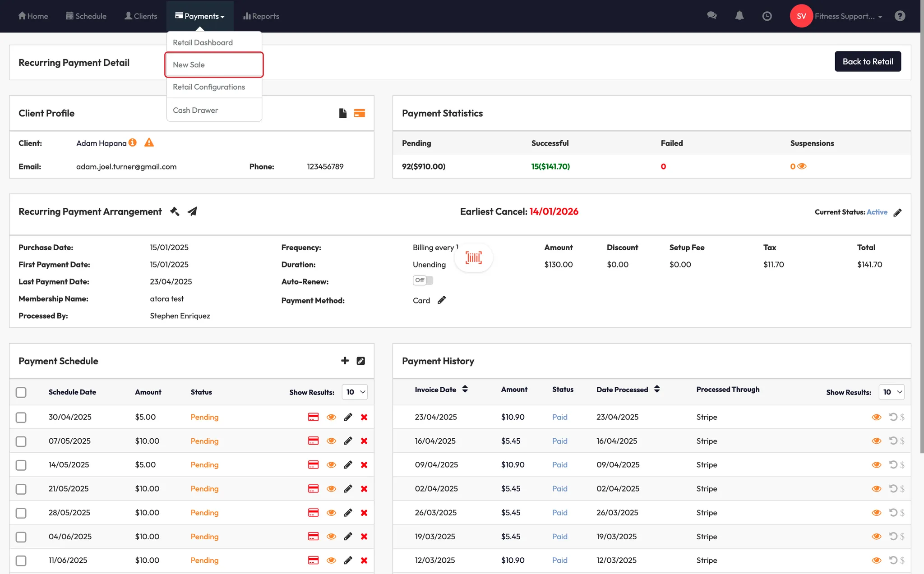Image resolution: width=924 pixels, height=574 pixels.
Task: Click the gavel icon beside Recurring Payment Arrangement
Action: [175, 211]
